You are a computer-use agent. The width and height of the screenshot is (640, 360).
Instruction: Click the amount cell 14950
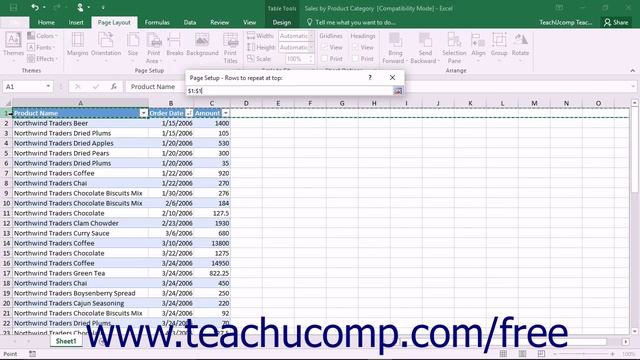[x=212, y=263]
